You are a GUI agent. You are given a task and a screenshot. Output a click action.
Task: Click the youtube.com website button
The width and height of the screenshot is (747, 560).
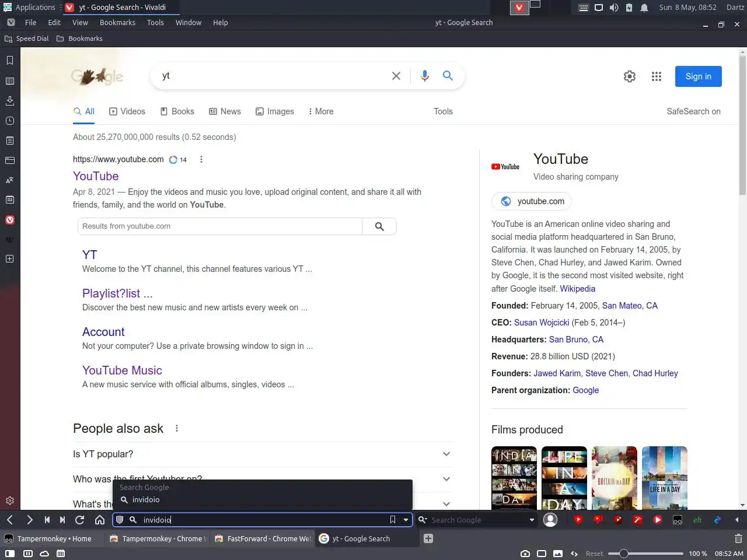coord(532,201)
